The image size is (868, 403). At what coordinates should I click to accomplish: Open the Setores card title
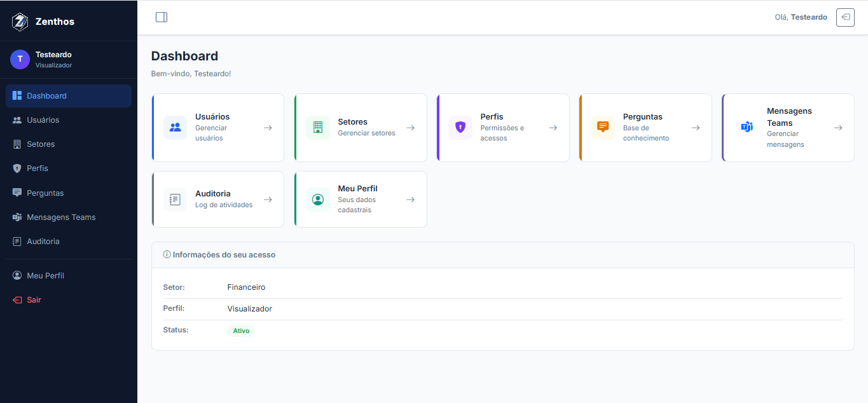tap(353, 122)
